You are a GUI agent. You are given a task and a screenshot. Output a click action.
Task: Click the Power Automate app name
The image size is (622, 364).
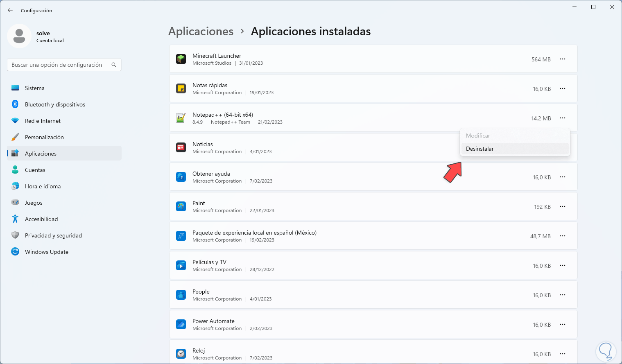click(213, 321)
